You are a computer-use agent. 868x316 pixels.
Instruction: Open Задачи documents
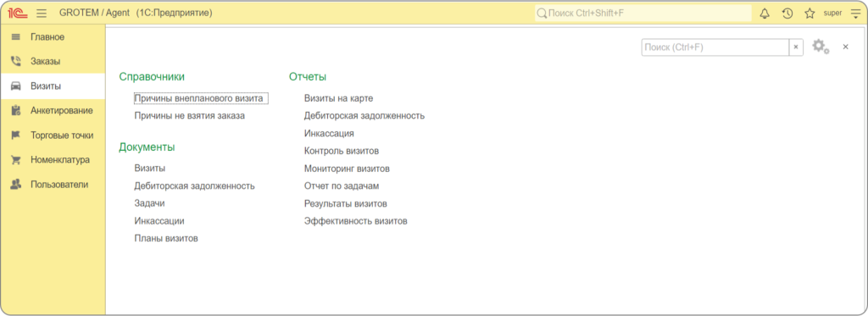149,203
